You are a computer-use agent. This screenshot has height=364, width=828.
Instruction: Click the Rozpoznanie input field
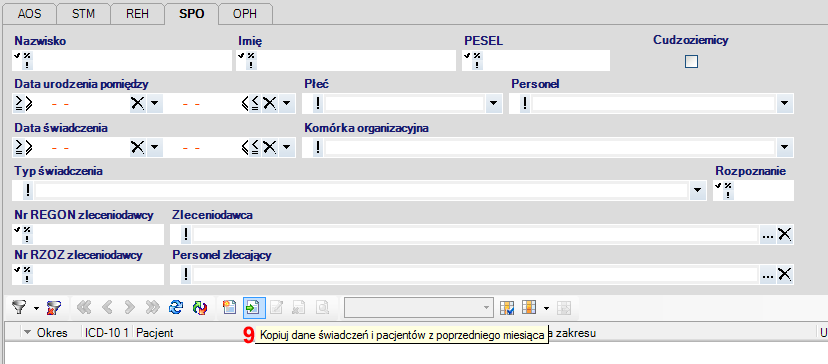click(753, 190)
